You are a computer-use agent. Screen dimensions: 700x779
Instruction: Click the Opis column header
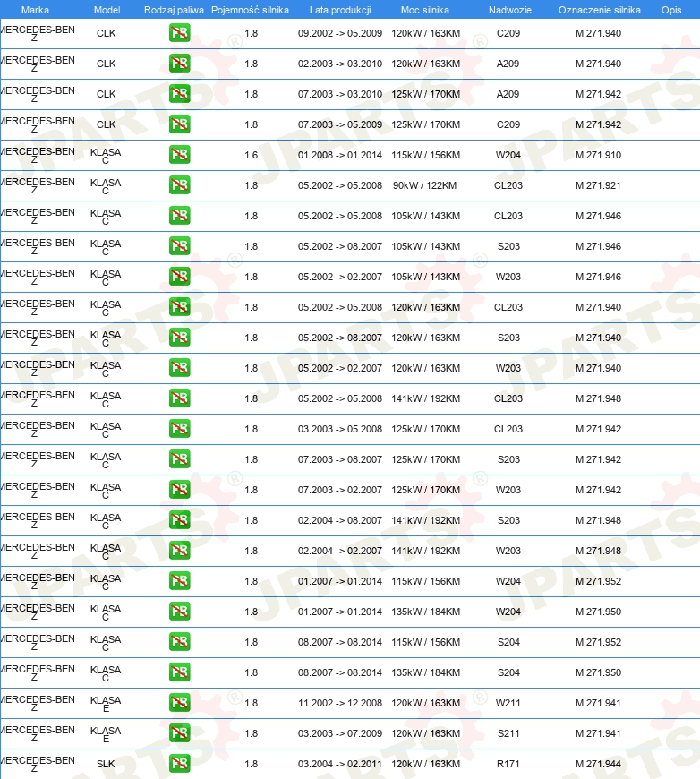(671, 10)
